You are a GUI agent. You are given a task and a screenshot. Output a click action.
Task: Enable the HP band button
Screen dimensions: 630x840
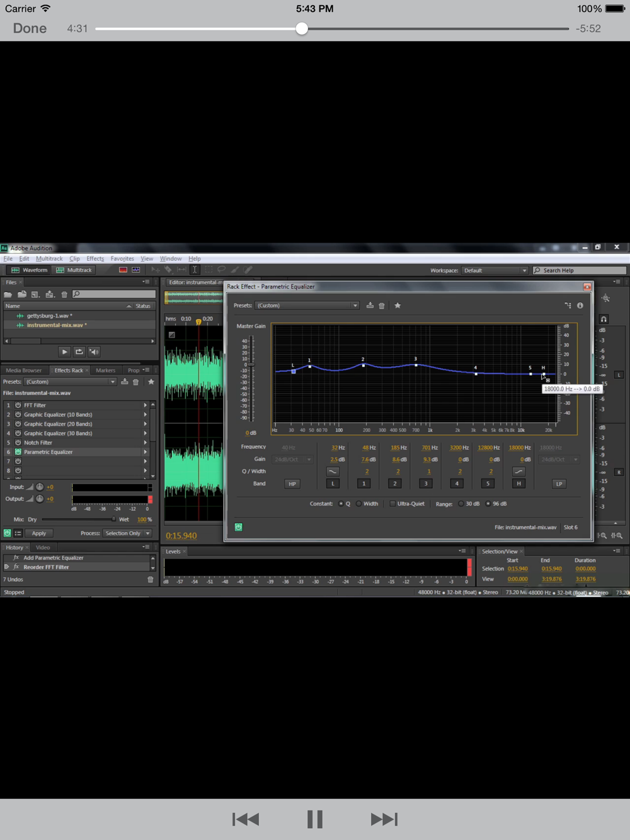point(292,484)
